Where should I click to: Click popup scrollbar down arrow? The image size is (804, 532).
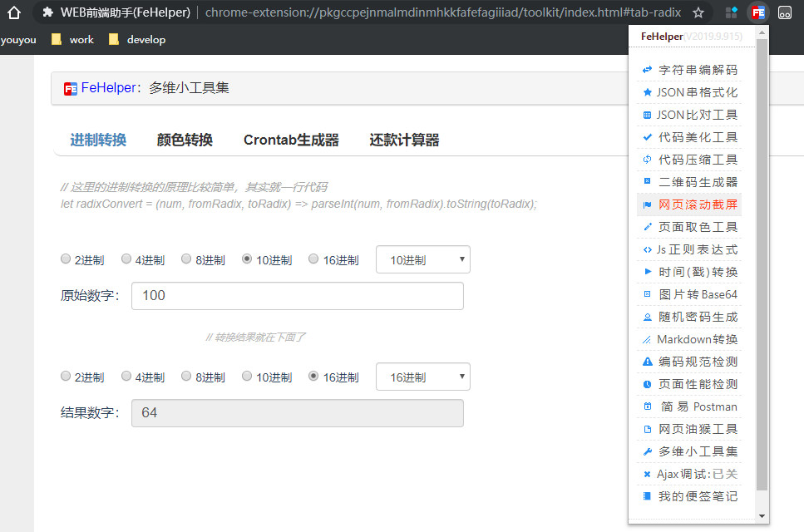click(x=762, y=516)
